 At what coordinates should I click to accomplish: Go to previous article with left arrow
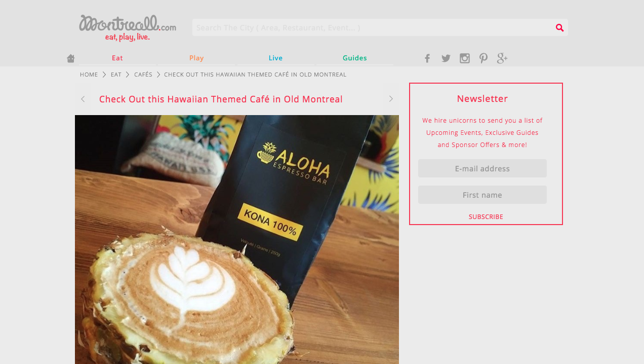(x=83, y=99)
